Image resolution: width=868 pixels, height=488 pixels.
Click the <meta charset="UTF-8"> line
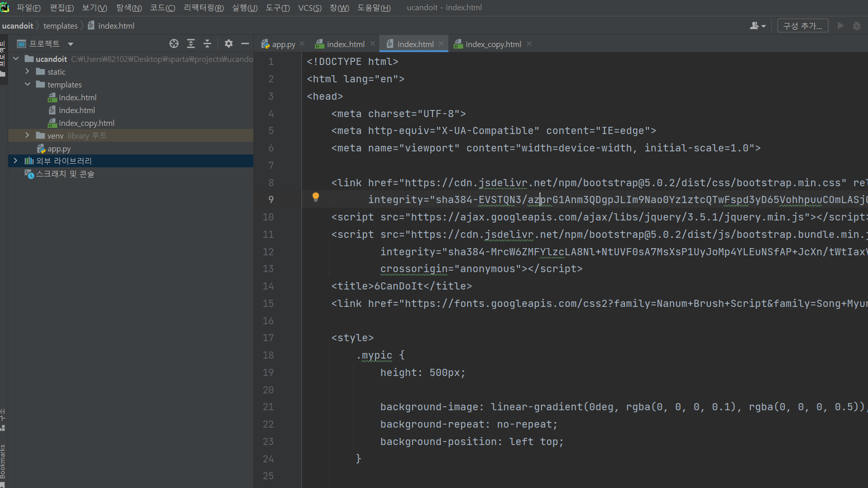399,114
